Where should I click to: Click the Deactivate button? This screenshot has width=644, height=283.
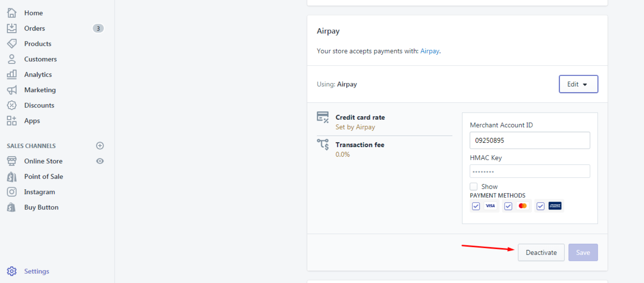coord(541,252)
